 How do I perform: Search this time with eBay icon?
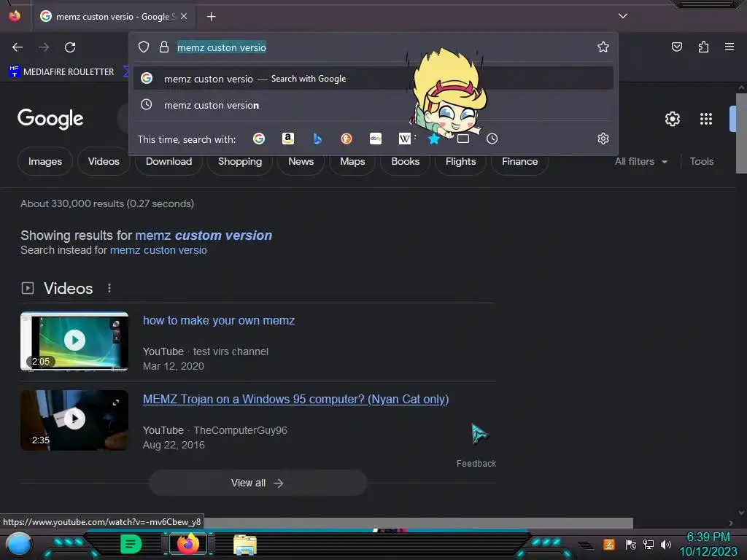376,139
